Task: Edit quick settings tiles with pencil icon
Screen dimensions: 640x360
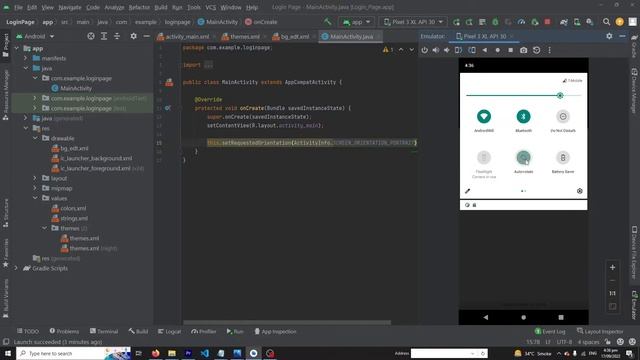Action: coord(467,191)
